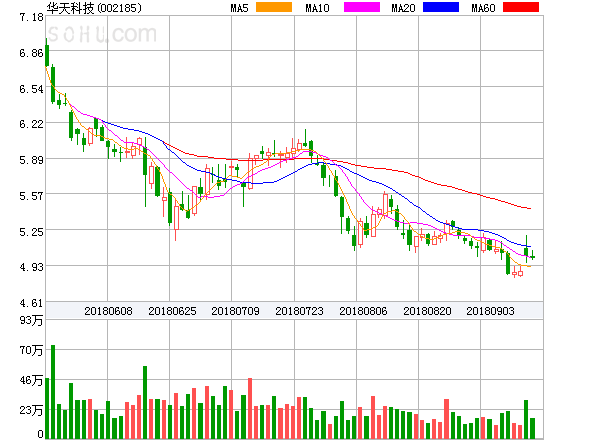The height and width of the screenshot is (440, 600).
Task: Select the MA60 legend label
Action: [483, 8]
